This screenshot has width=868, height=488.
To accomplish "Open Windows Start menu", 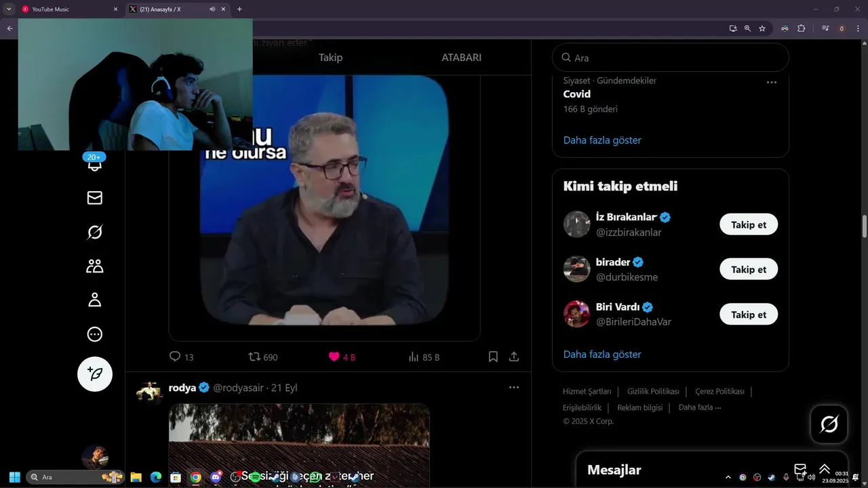I will (14, 477).
